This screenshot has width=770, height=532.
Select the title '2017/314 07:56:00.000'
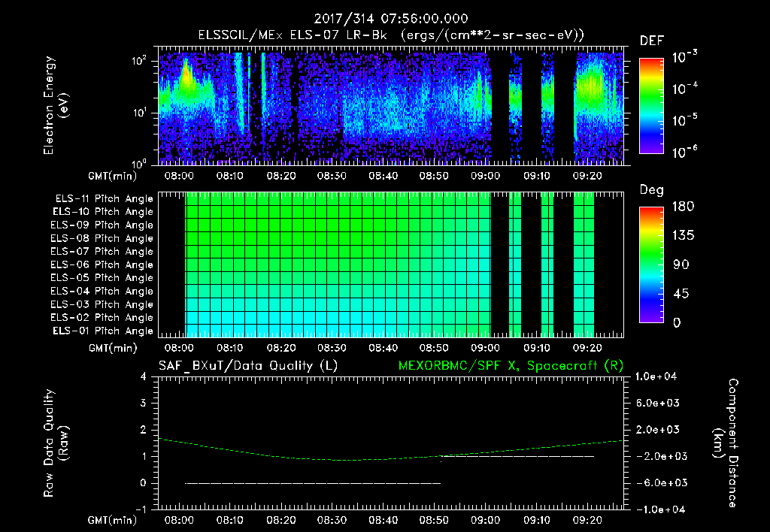[391, 19]
